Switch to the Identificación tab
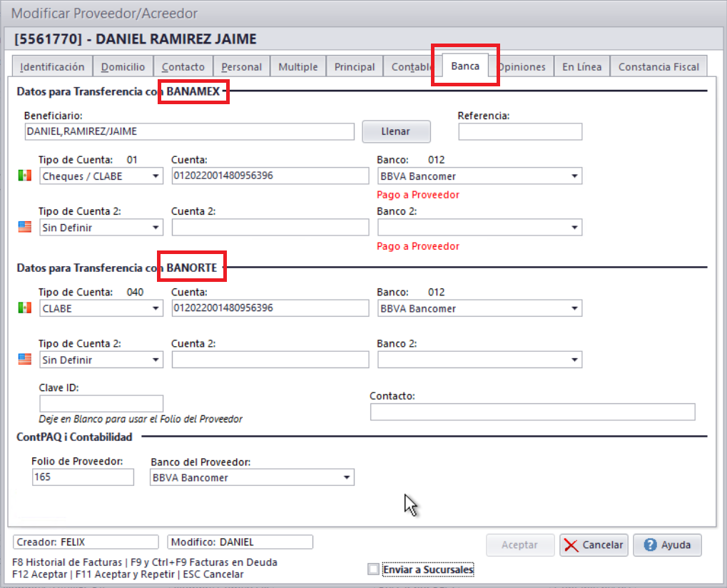 coord(52,66)
